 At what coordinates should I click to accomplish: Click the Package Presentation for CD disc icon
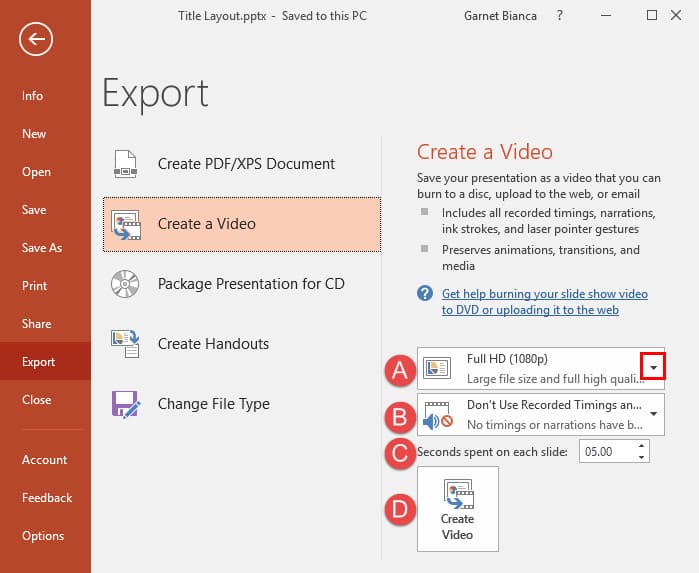[126, 284]
